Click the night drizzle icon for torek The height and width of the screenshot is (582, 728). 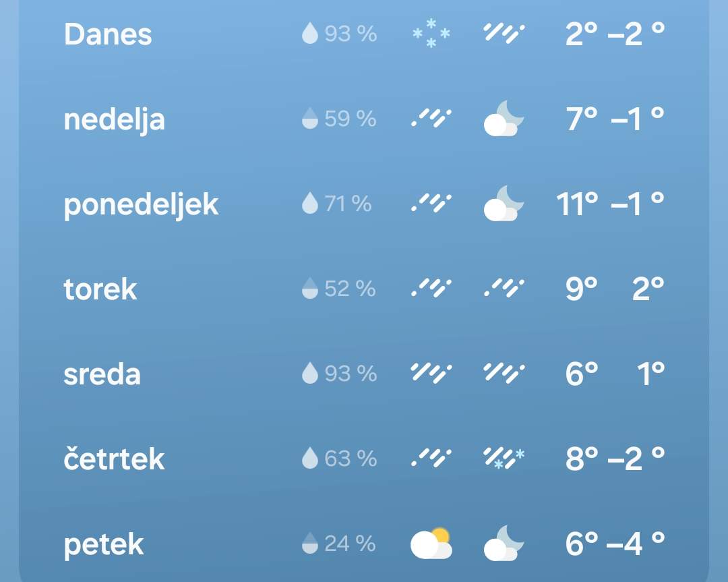pos(504,288)
